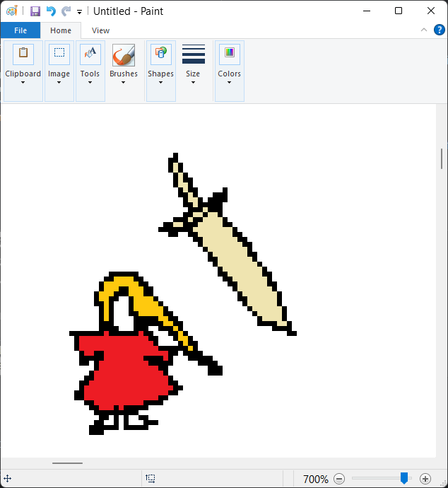Image resolution: width=448 pixels, height=488 pixels.
Task: Click the Brushes paintbrush icon
Action: point(124,54)
